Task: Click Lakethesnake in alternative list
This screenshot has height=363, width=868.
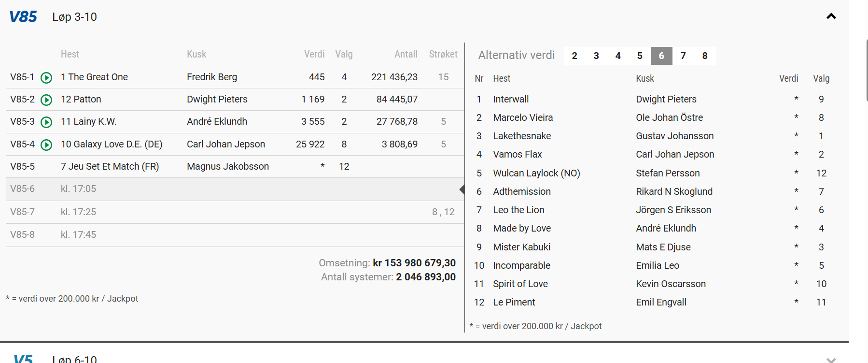Action: pyautogui.click(x=522, y=136)
